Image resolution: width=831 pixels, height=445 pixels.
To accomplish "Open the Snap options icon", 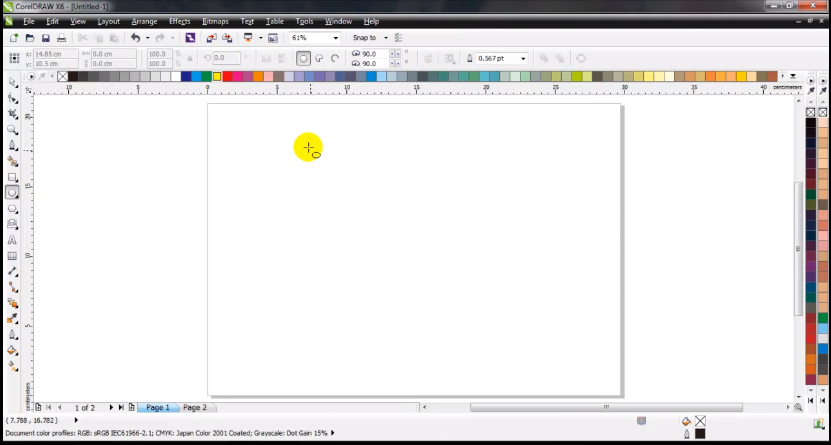I will pos(399,38).
